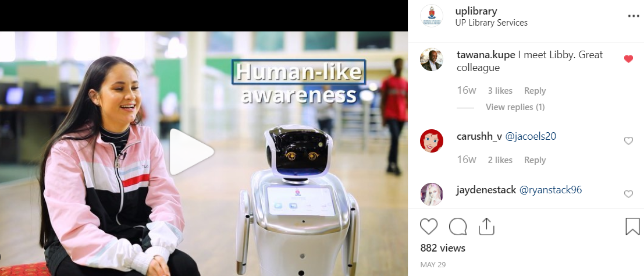Reply to tawana.kupe's comment
Image resolution: width=644 pixels, height=276 pixels.
tap(535, 91)
